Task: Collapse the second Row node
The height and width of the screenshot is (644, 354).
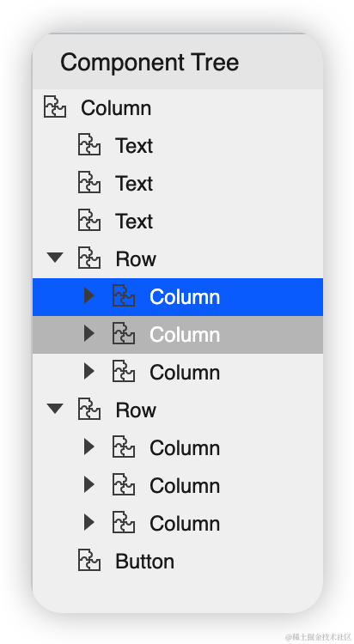Action: pyautogui.click(x=55, y=409)
